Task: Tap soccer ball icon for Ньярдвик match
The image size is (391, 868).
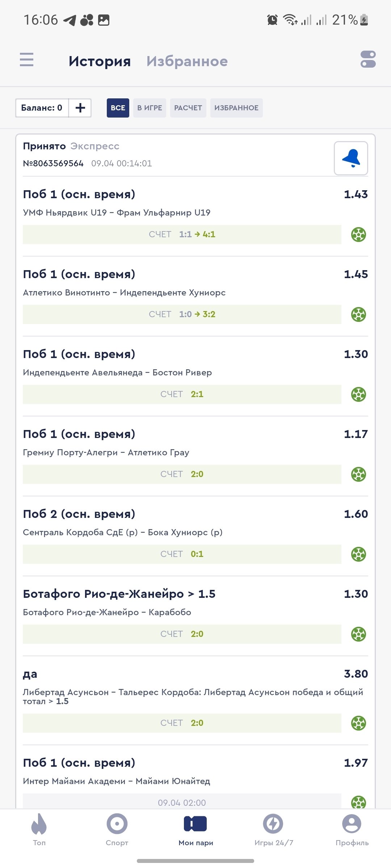Action: 358,234
